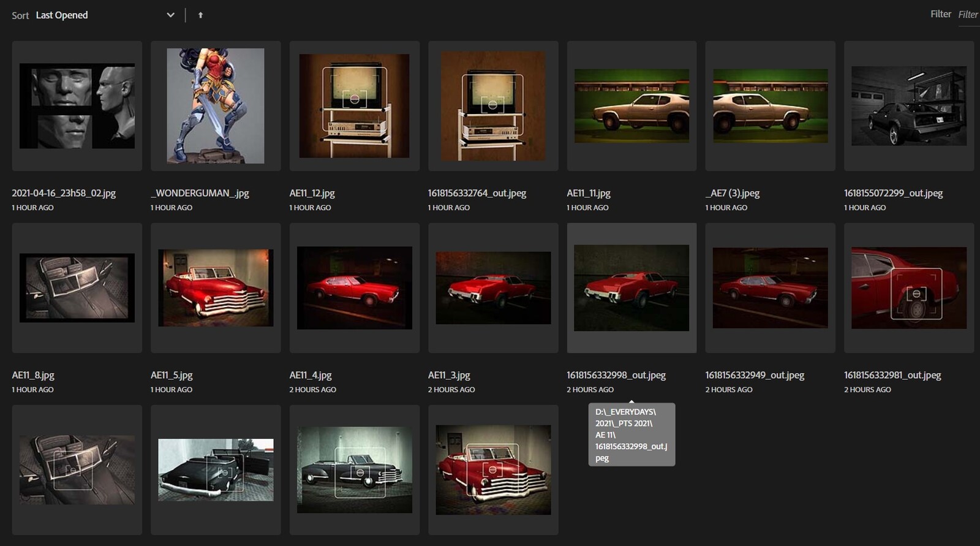980x546 pixels.
Task: Click the file name 1618156332981_out.jpeg
Action: click(x=892, y=375)
